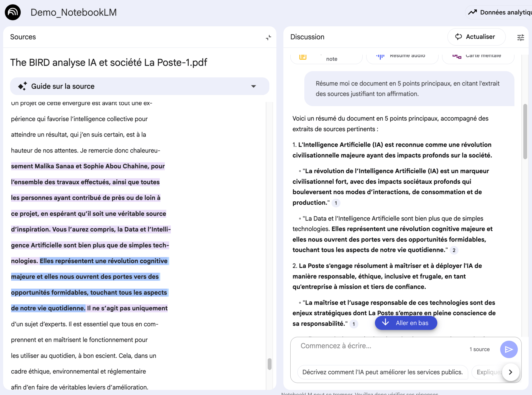The image size is (532, 395).
Task: Click the blue highlighted passage "Elles représentent une révolution cognitive"
Action: click(104, 261)
